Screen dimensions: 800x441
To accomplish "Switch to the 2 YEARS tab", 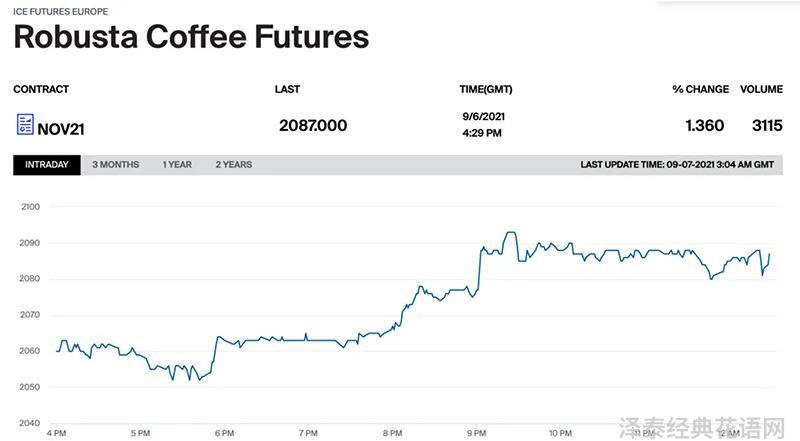I will (x=234, y=165).
